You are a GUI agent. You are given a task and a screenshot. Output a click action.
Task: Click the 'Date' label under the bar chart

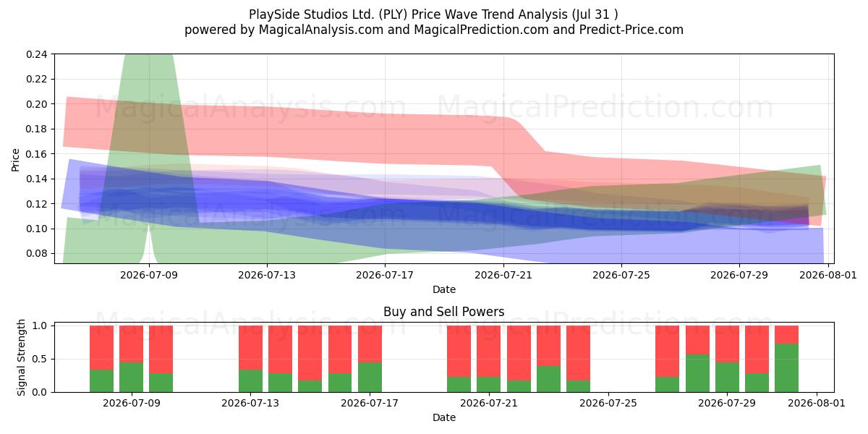point(444,417)
